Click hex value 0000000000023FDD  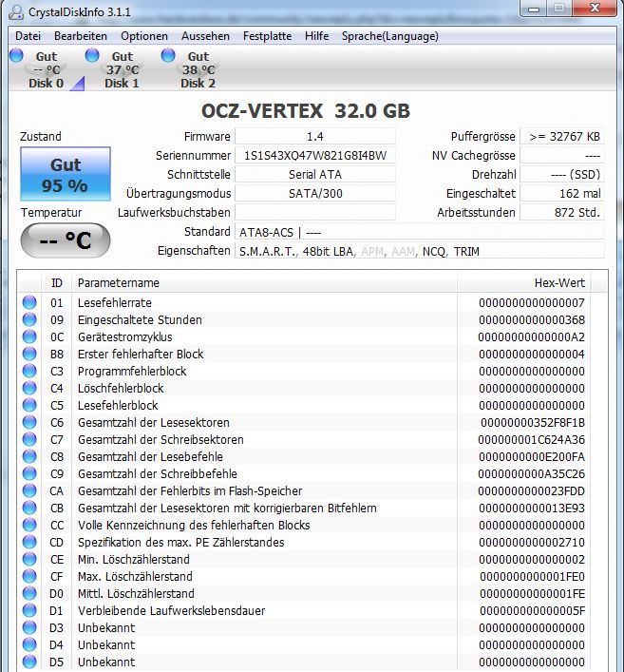click(532, 491)
